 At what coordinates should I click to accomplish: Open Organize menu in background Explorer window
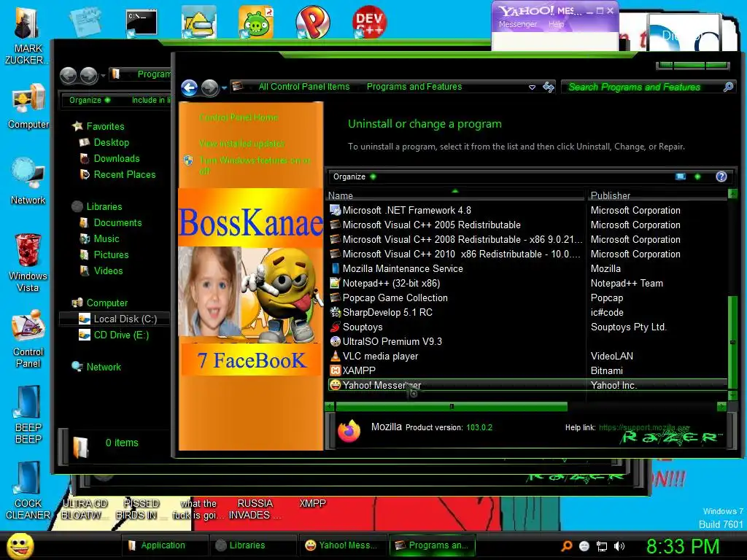click(90, 100)
